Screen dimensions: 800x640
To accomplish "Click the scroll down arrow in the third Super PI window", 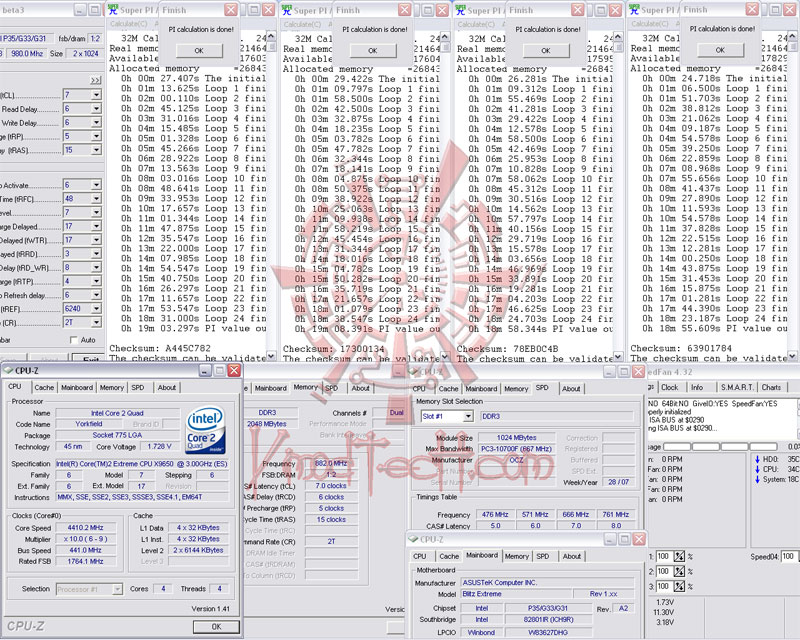I will click(618, 357).
